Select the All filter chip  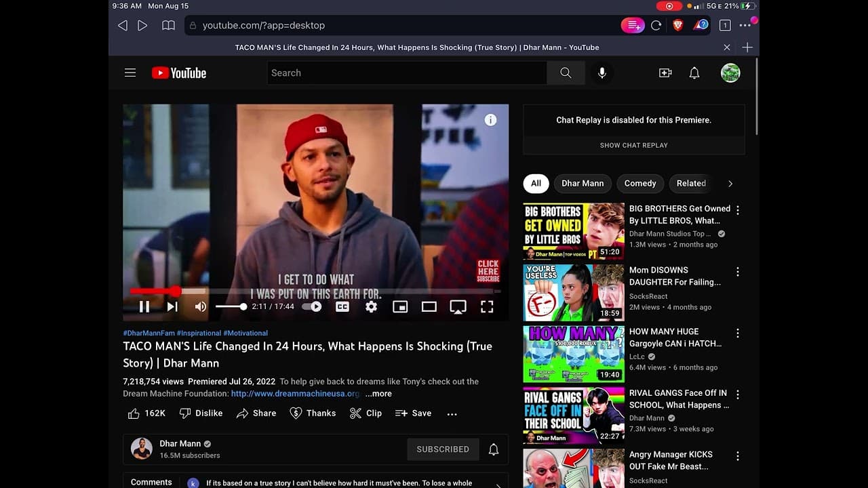pos(536,183)
